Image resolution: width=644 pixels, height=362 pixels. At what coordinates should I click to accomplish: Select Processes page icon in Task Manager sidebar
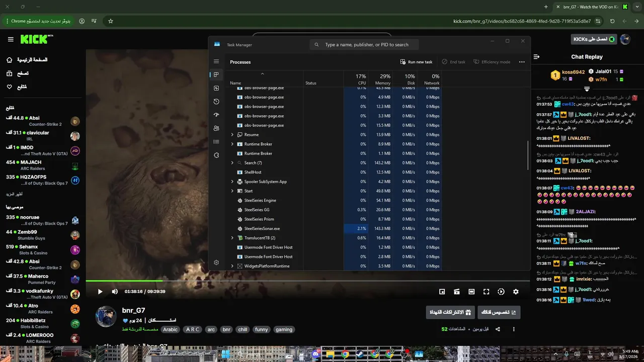216,75
